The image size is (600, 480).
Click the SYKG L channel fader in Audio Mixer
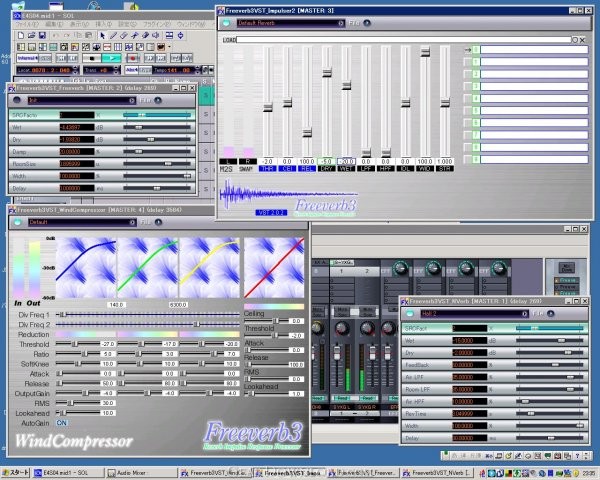click(337, 353)
